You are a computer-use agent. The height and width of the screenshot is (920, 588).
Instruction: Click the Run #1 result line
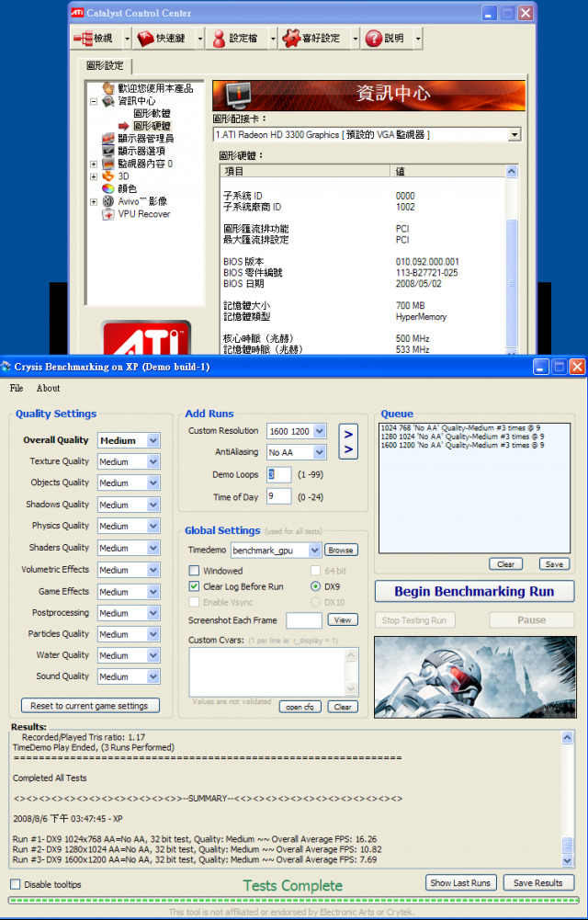point(195,839)
